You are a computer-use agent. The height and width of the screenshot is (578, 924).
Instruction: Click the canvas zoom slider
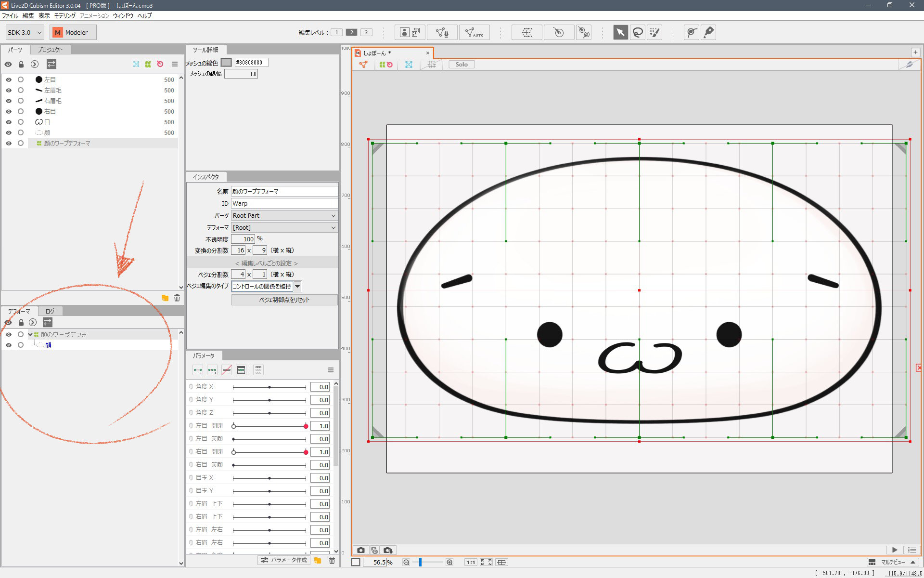(x=428, y=562)
